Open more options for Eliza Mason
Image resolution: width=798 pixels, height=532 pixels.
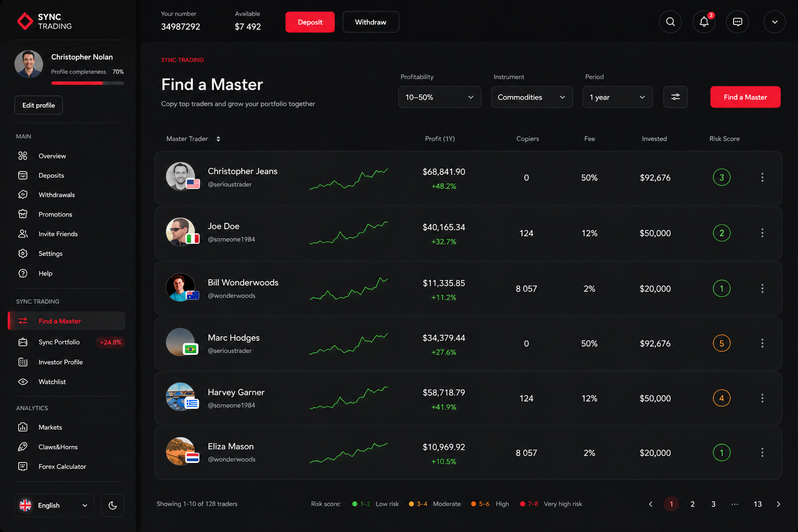[762, 453]
